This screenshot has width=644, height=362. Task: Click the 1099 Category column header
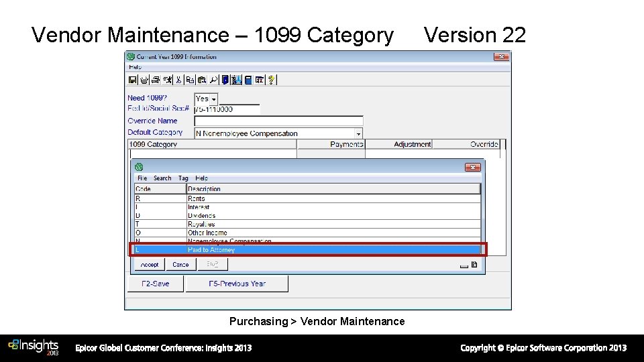213,145
